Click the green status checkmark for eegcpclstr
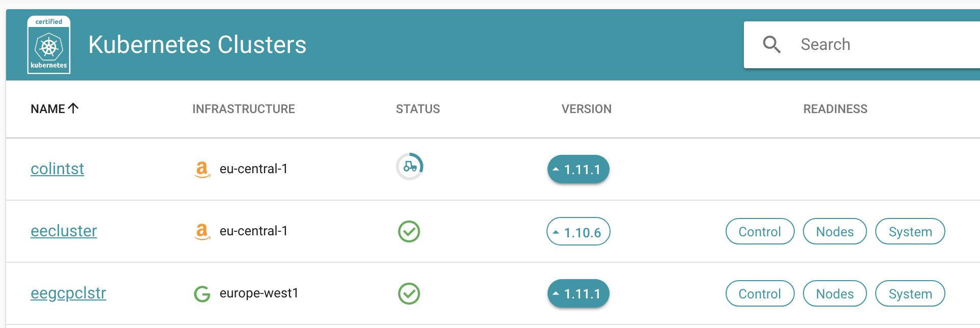This screenshot has height=328, width=980. pyautogui.click(x=409, y=293)
